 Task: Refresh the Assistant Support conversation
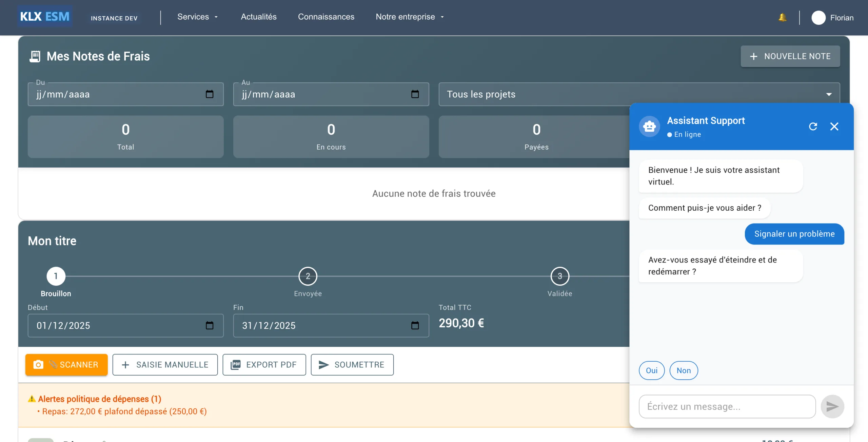pos(813,127)
